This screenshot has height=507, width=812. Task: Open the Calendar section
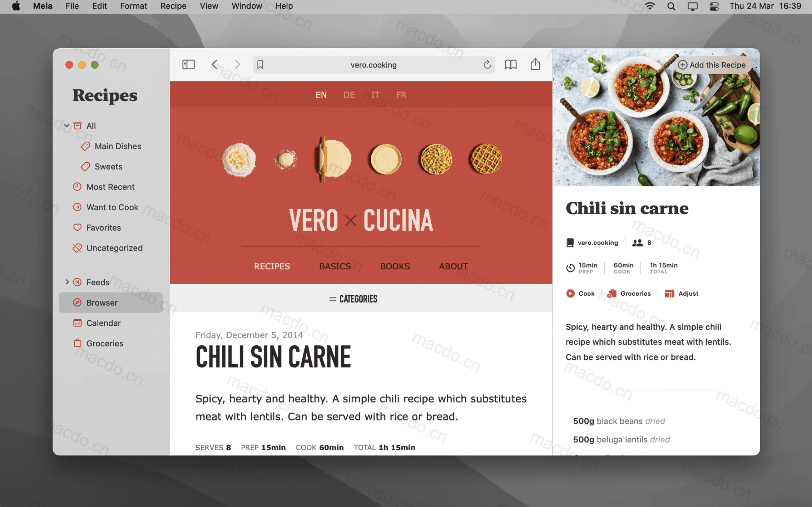tap(103, 323)
